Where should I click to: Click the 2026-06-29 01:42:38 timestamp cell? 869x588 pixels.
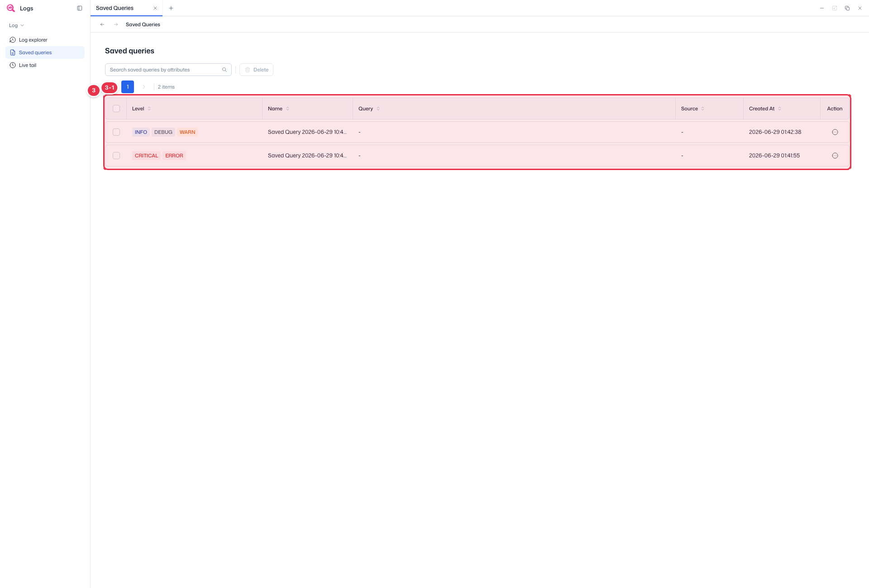775,132
